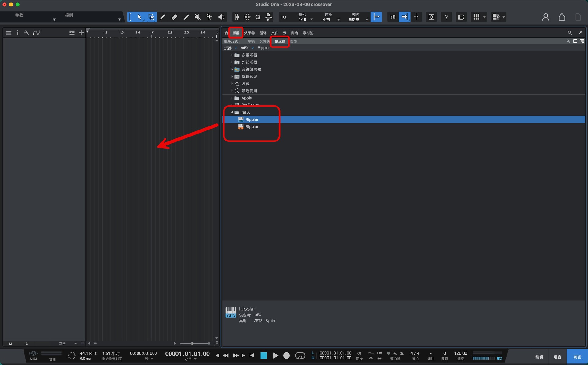The height and width of the screenshot is (365, 588).
Task: Detach the browser with the arrow icon
Action: (x=580, y=33)
